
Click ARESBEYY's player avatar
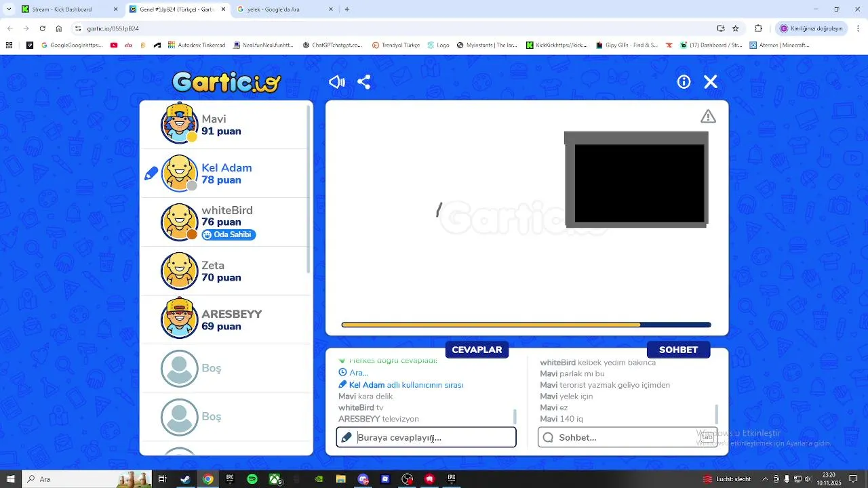click(x=180, y=319)
